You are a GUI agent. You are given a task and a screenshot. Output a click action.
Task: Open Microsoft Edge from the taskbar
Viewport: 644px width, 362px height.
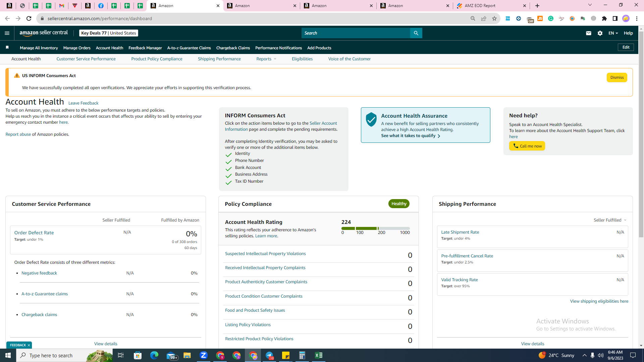(x=154, y=355)
